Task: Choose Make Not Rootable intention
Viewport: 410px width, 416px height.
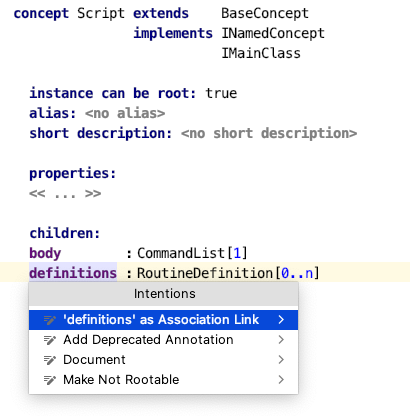Action: tap(163, 380)
